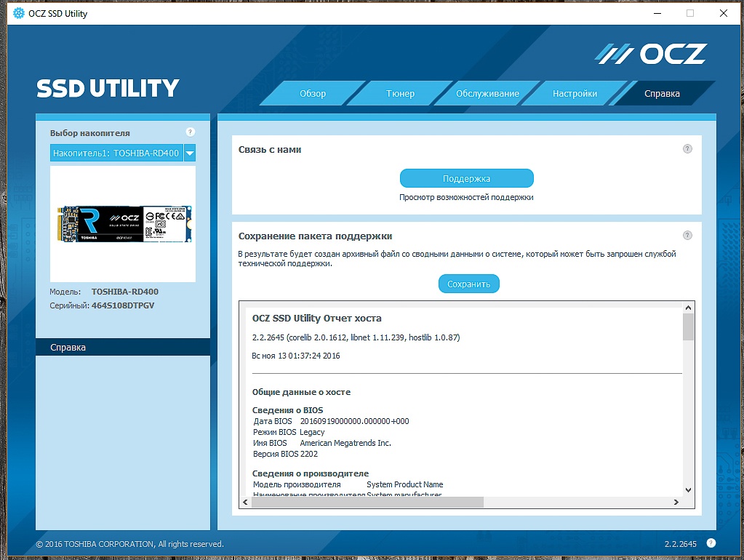The height and width of the screenshot is (560, 744).
Task: Open help icon for Сохранение пакета поддержки
Action: 687,236
